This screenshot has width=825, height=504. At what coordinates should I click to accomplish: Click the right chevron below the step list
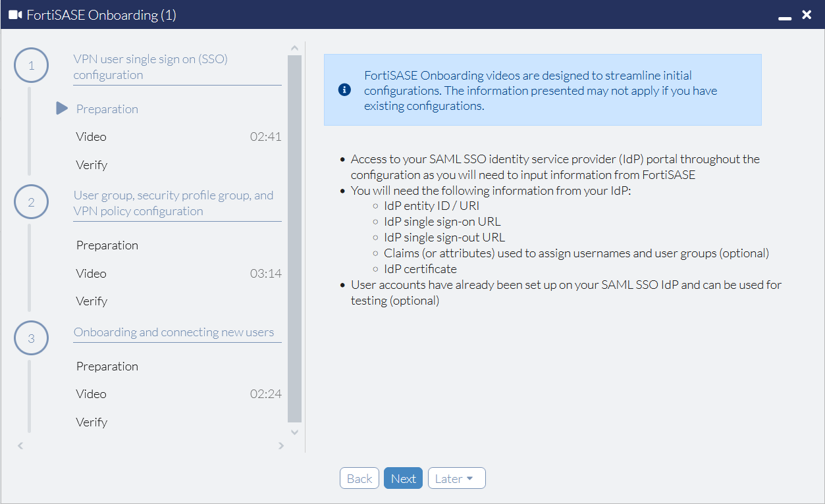281,445
